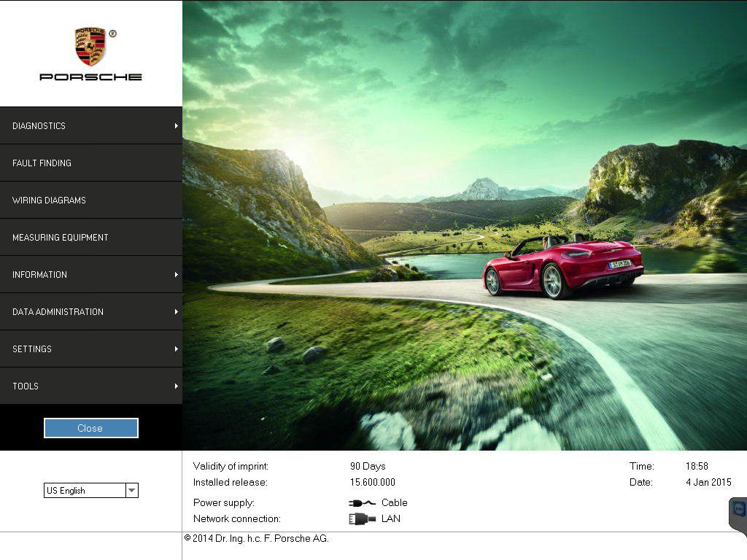Click the power supply plug icon

[362, 502]
